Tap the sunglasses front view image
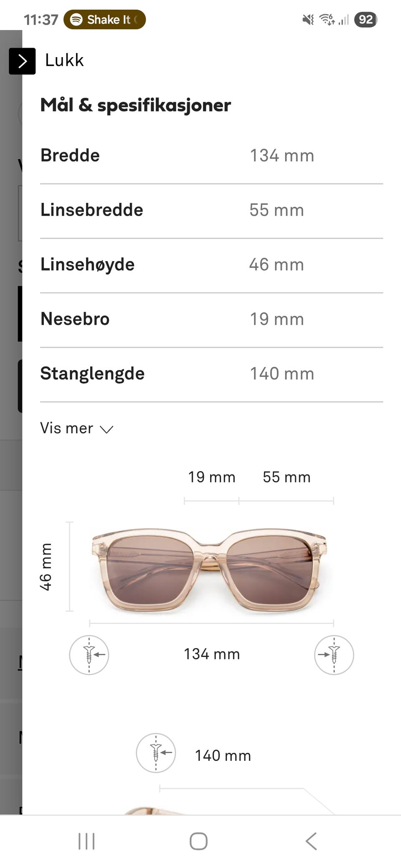Screen dimensions: 401x868 pyautogui.click(x=209, y=570)
